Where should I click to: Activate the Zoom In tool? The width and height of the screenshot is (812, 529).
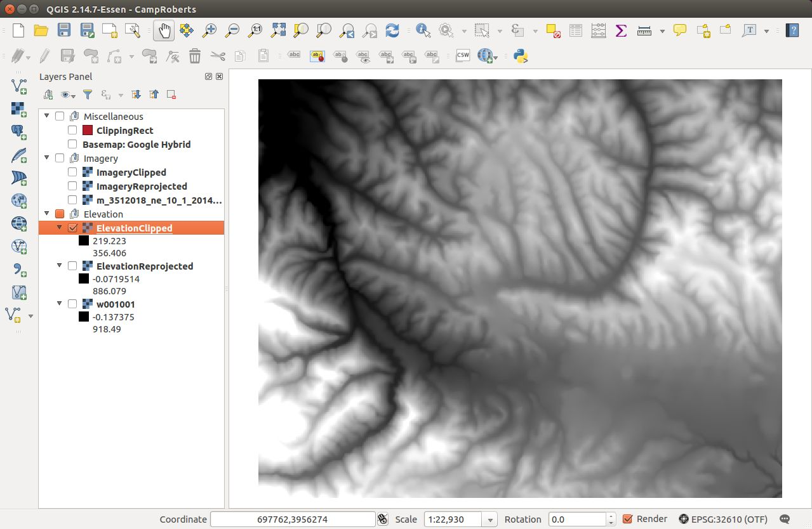tap(210, 30)
